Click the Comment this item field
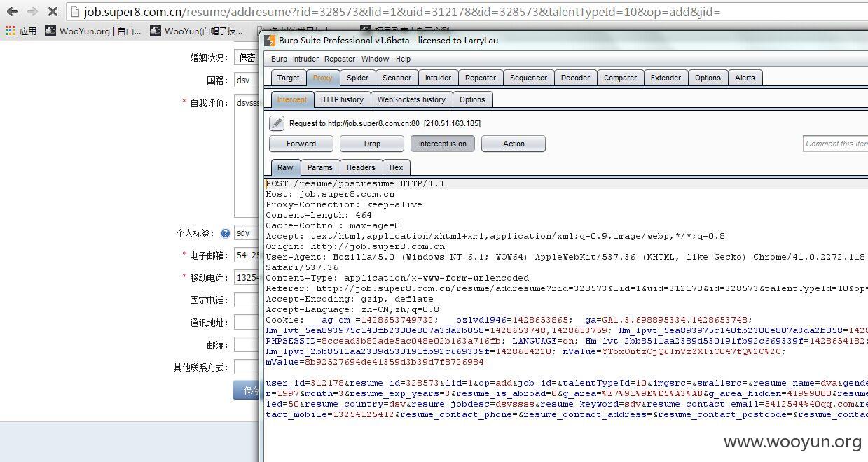The height and width of the screenshot is (462, 868). 835,143
